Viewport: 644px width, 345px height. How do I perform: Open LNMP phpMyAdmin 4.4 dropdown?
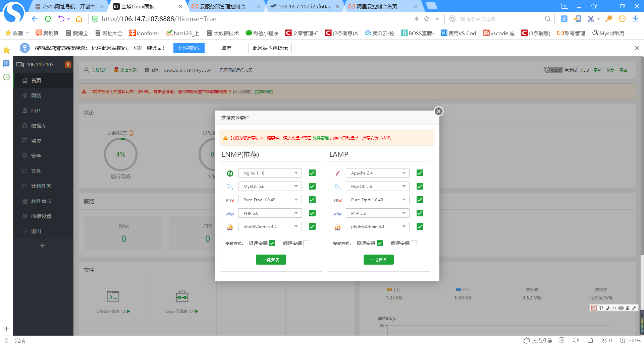270,226
